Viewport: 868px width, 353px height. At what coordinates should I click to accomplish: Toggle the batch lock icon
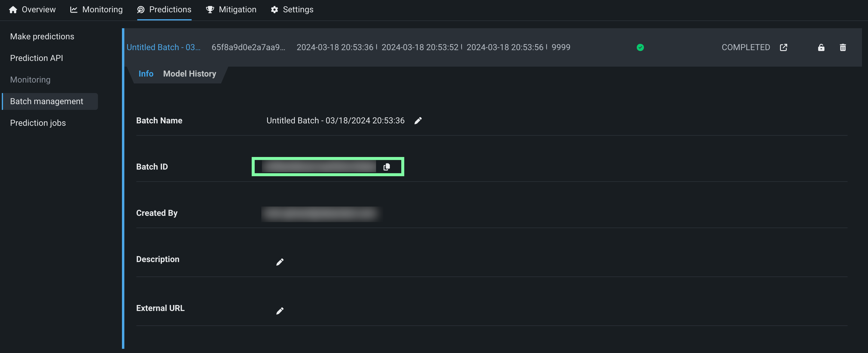coord(821,47)
